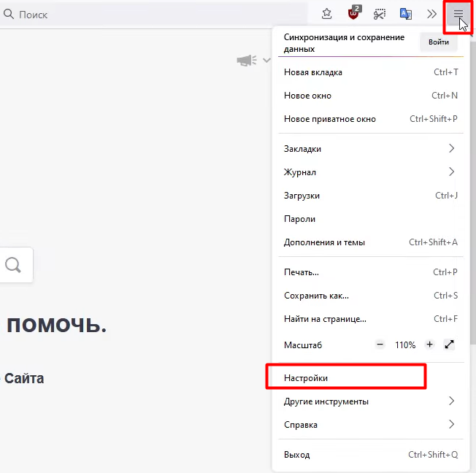476x473 pixels.
Task: Expand Другие инструменты submenu
Action: coord(371,401)
